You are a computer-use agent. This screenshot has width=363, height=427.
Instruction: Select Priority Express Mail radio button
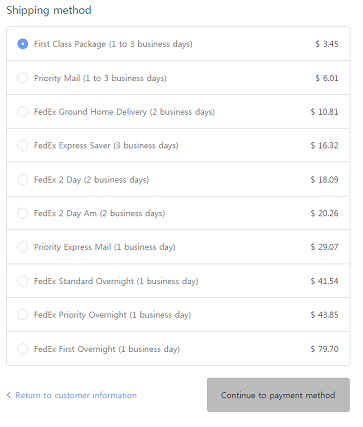pyautogui.click(x=23, y=247)
